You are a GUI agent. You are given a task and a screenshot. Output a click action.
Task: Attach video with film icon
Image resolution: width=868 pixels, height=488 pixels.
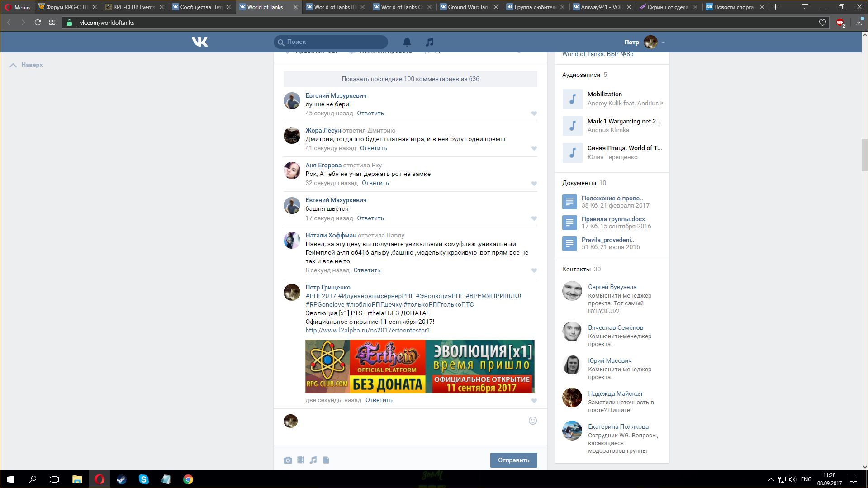point(300,460)
